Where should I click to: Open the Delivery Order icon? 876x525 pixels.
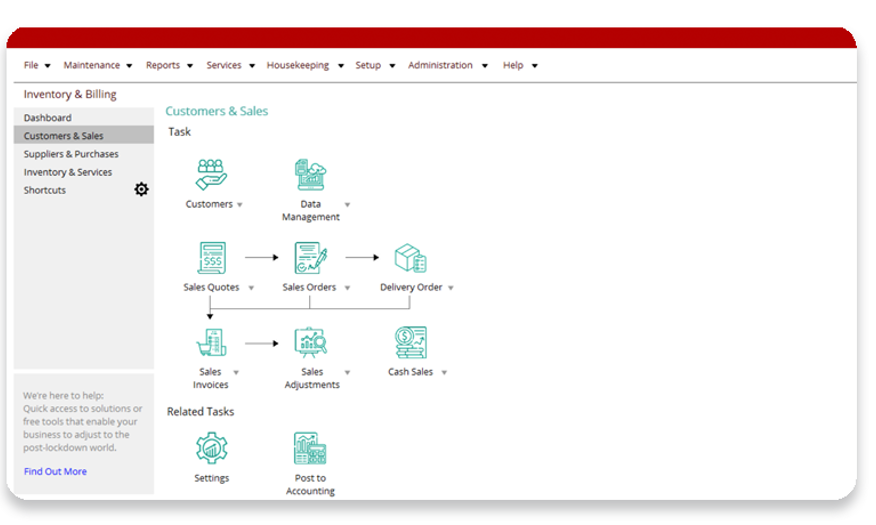[x=411, y=257]
